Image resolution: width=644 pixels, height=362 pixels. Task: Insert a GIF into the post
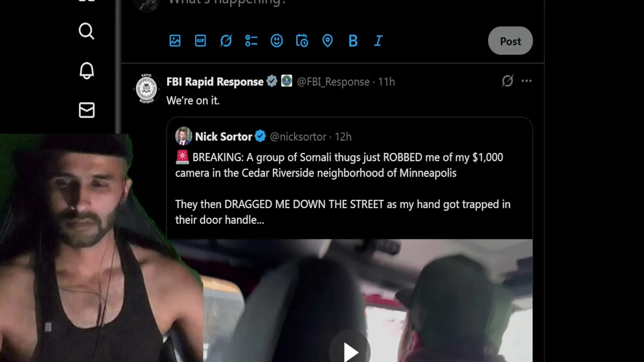[200, 41]
